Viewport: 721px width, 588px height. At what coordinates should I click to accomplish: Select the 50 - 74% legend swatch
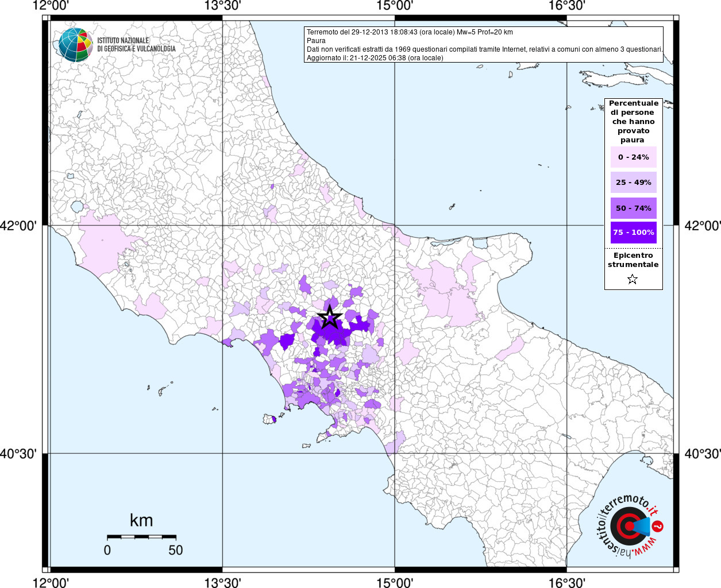[x=633, y=208]
